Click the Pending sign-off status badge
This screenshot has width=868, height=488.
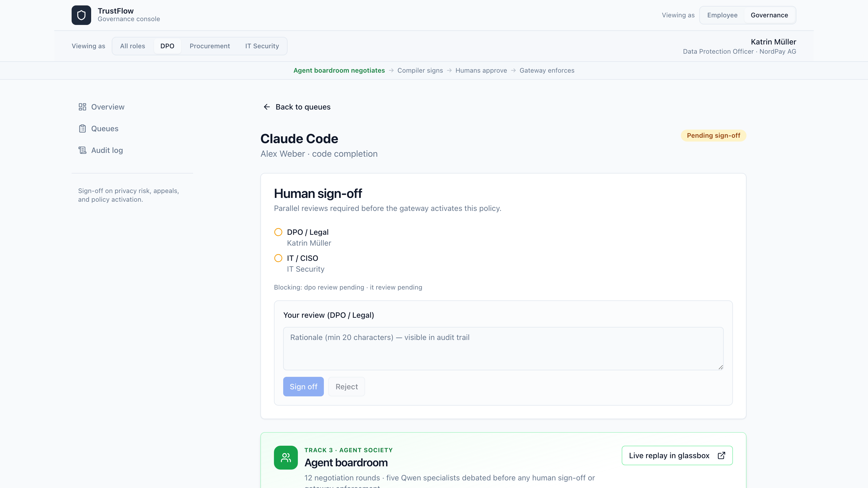click(x=713, y=135)
